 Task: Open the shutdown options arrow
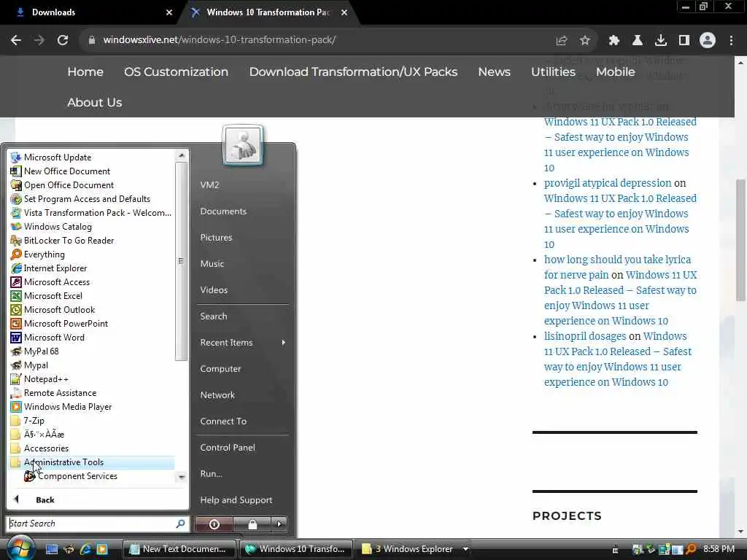[x=279, y=524]
